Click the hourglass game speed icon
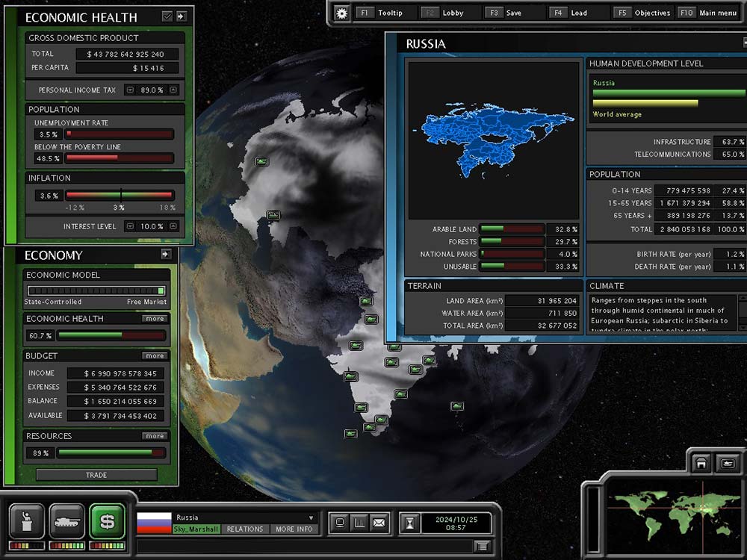The width and height of the screenshot is (747, 560). [408, 523]
